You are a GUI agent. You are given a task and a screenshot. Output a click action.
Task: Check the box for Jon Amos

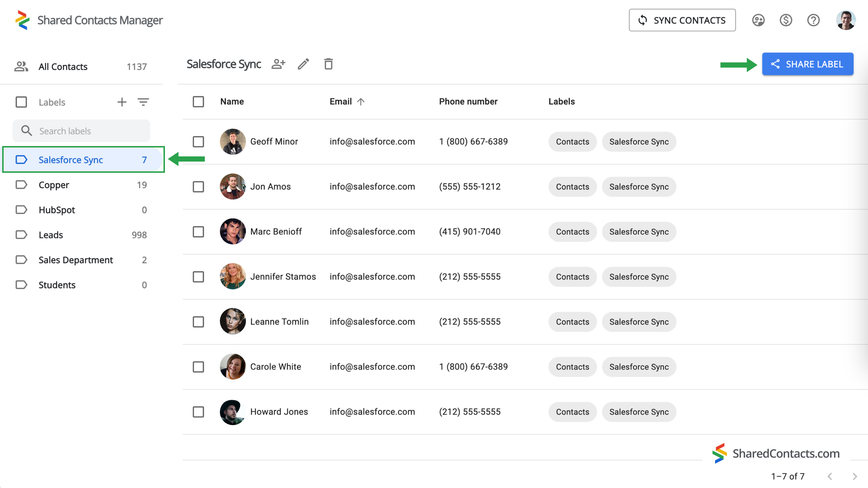click(198, 187)
